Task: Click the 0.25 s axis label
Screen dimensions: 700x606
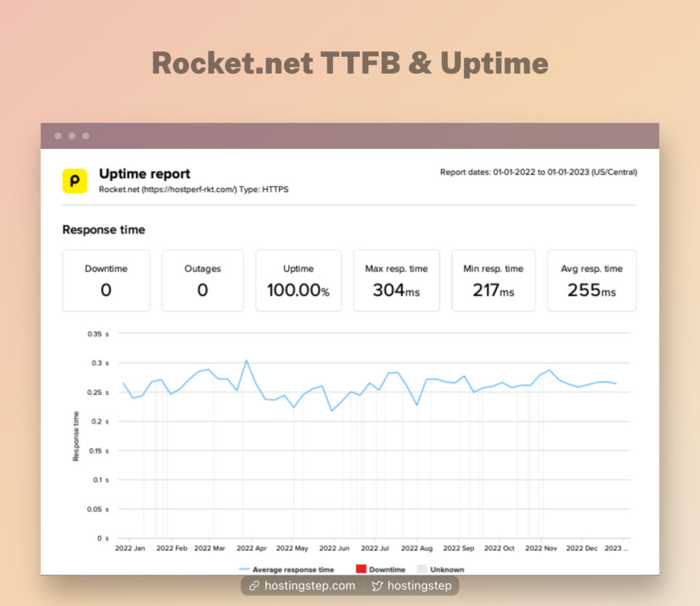Action: click(98, 392)
